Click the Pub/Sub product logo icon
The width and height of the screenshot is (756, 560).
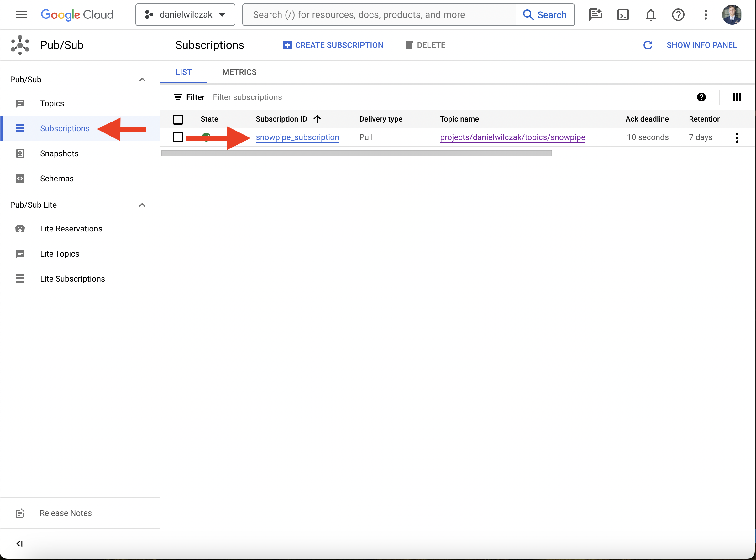click(x=20, y=45)
